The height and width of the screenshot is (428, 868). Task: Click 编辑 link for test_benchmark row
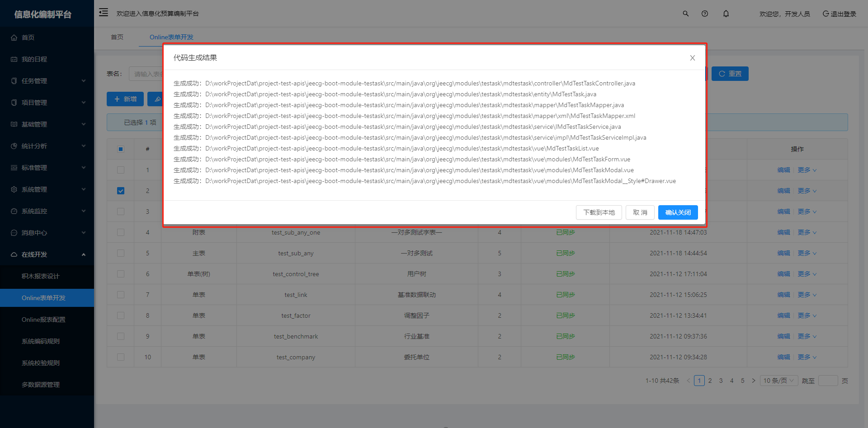783,336
